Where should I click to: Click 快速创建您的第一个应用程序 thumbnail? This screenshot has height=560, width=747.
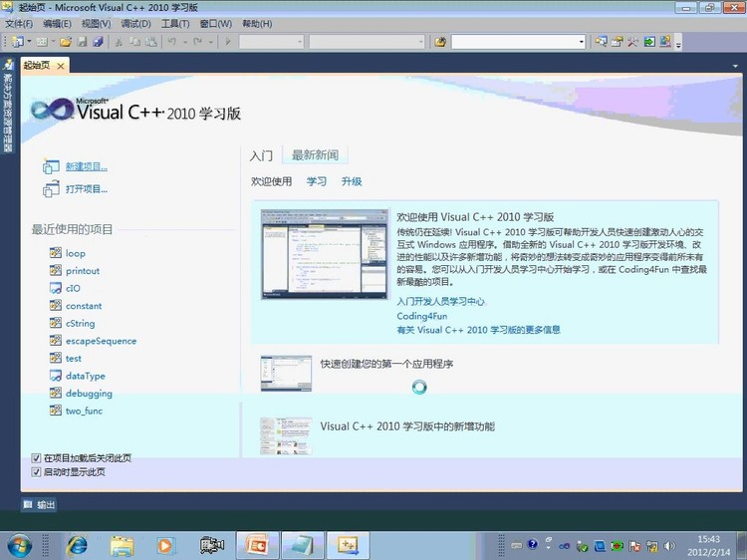coord(286,374)
